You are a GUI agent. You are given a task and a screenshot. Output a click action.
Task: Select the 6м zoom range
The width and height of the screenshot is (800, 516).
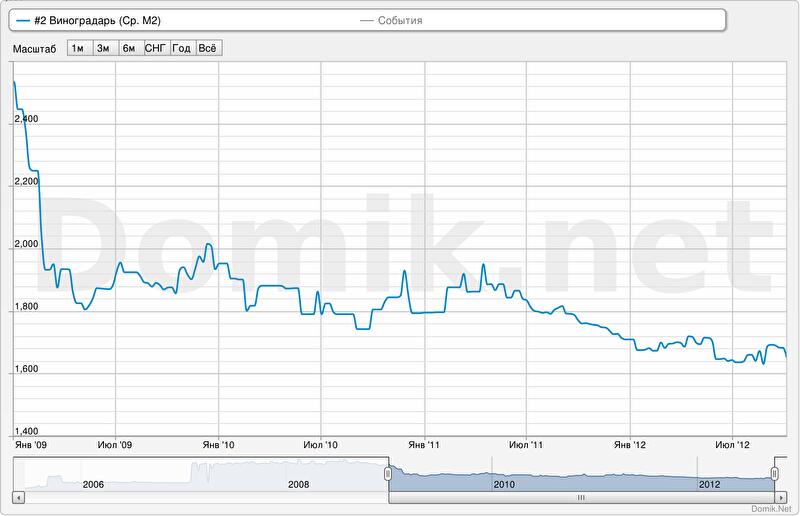click(129, 48)
